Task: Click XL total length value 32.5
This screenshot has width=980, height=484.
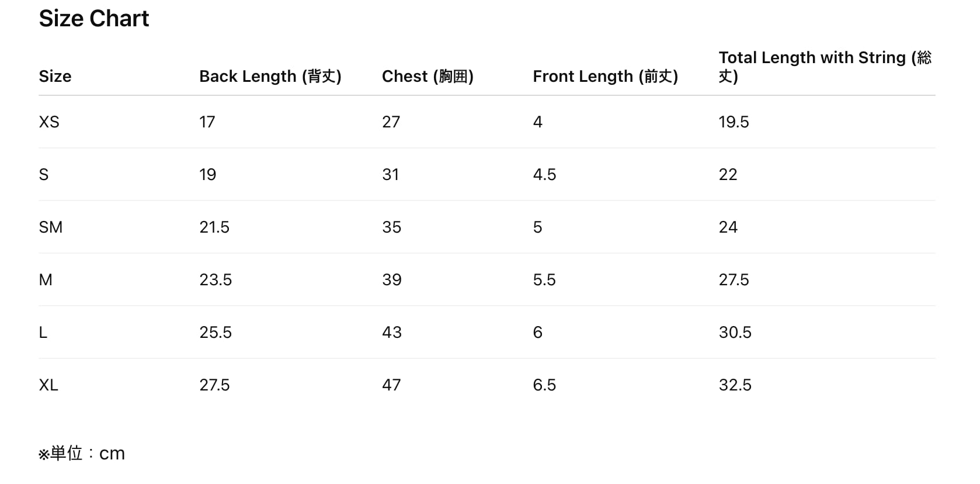Action: [735, 385]
